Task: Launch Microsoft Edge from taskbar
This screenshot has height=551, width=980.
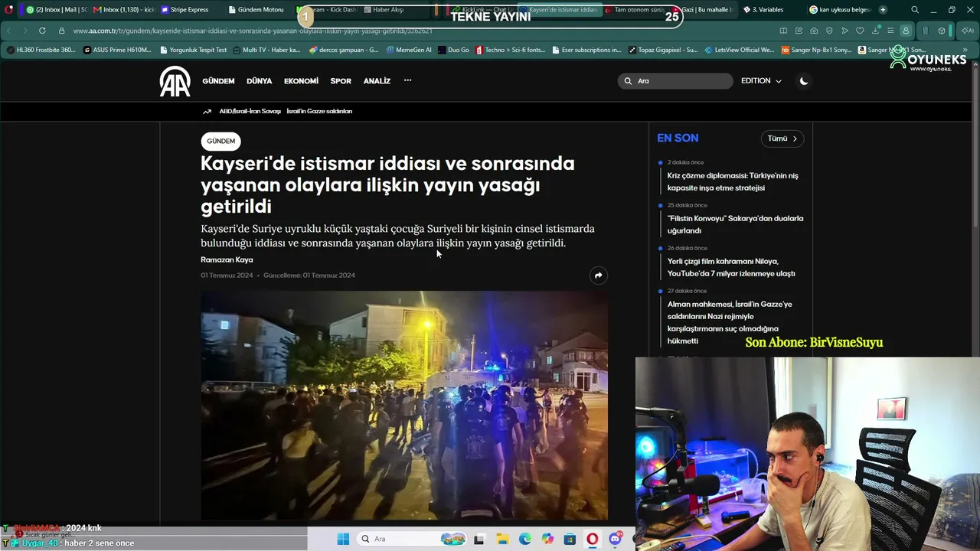Action: pos(524,539)
